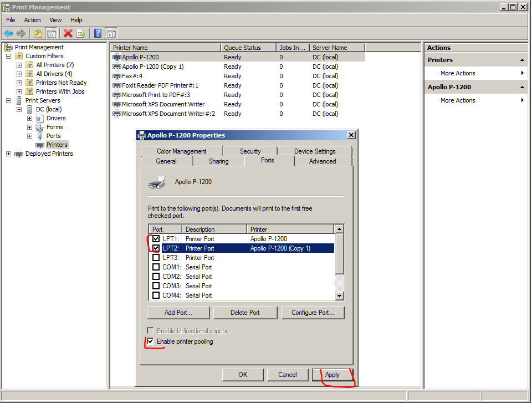This screenshot has height=403, width=532.
Task: Uncheck the LPT2 port checkbox
Action: pos(156,248)
